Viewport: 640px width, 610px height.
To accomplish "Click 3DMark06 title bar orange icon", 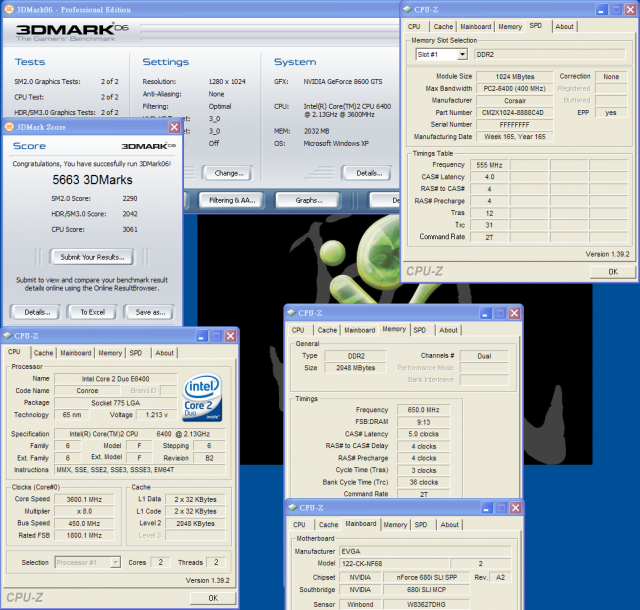I will (x=9, y=9).
